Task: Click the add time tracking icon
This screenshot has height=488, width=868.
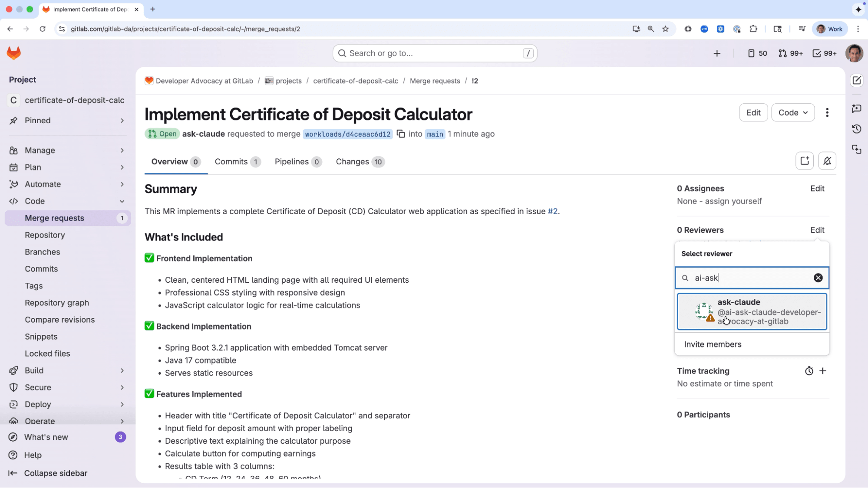Action: (823, 371)
